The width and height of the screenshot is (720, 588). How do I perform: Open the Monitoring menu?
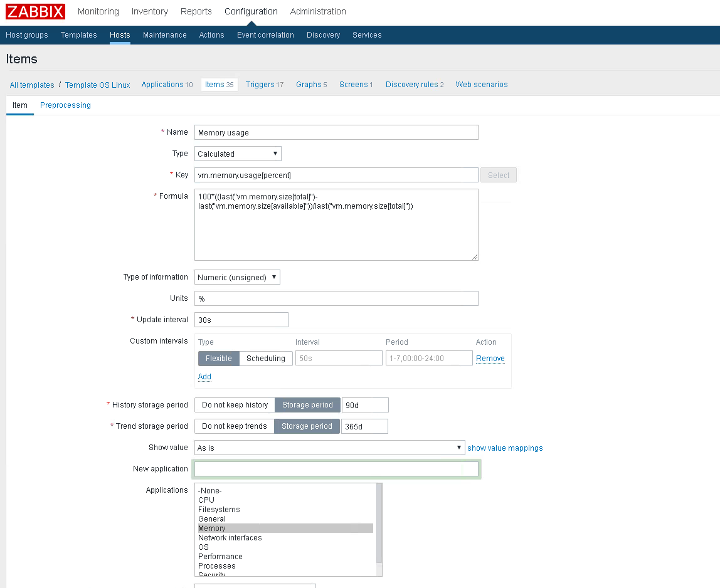click(x=98, y=11)
